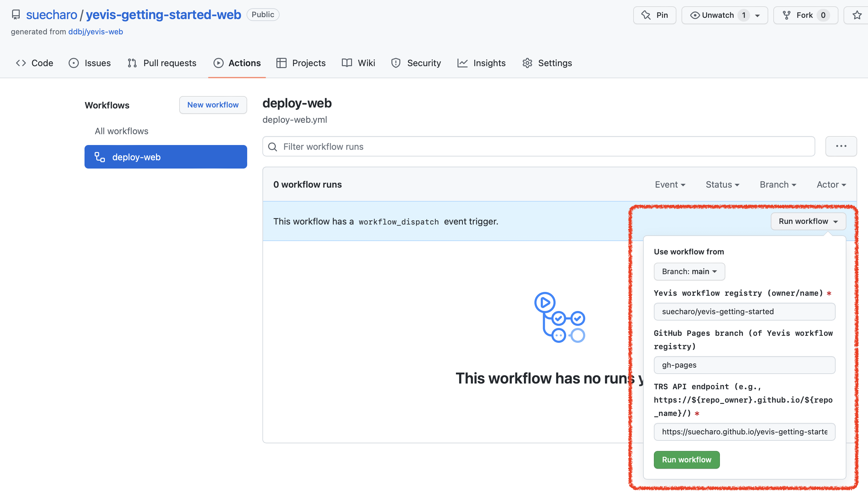Open the Unwatch dropdown arrow
This screenshot has height=491, width=868.
click(x=757, y=16)
